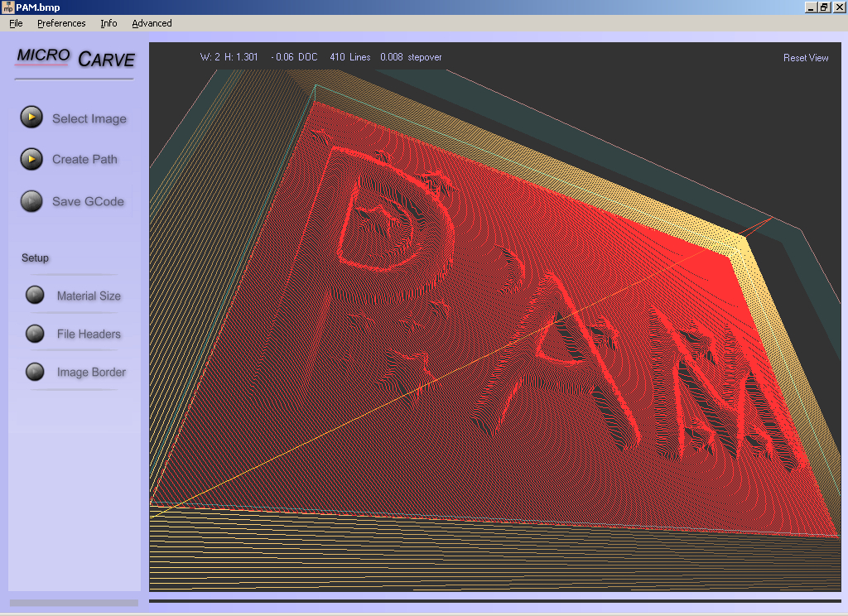Image resolution: width=848 pixels, height=616 pixels.
Task: Open Material Size setup
Action: 89,296
